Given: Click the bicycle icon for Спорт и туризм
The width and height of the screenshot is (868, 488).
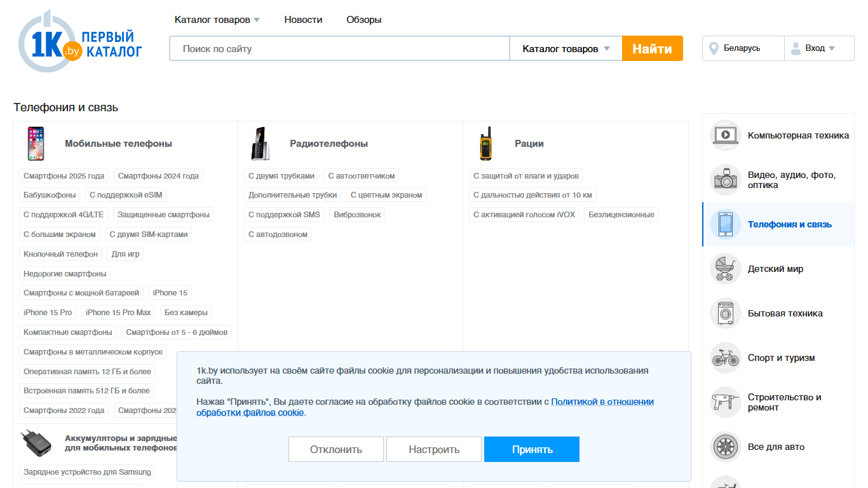Looking at the screenshot, I should pos(725,358).
